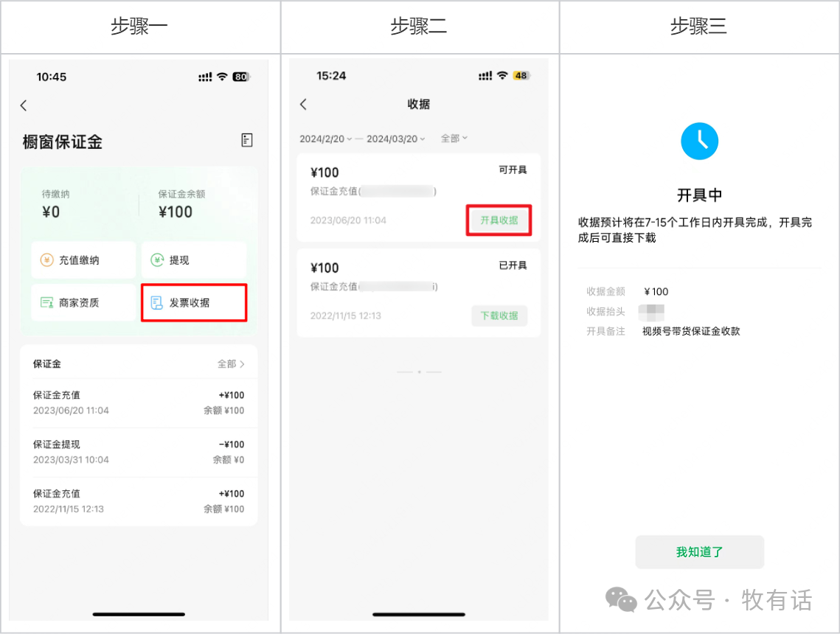The height and width of the screenshot is (634, 840).
Task: Expand the 2024/2/20 start date dropdown
Action: (x=325, y=139)
